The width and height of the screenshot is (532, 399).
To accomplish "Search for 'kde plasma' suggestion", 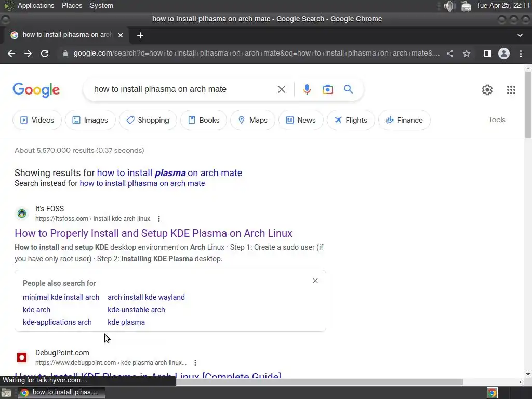I will click(x=126, y=322).
